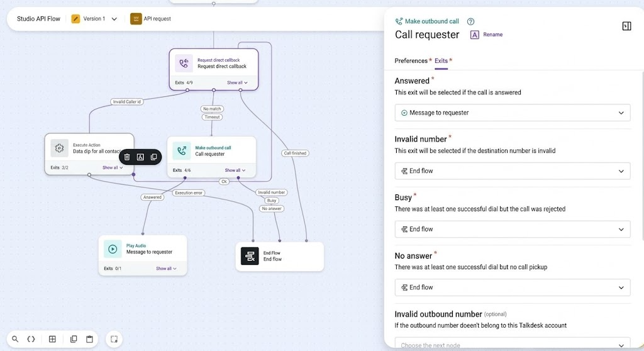Open the No answer exit dropdown

513,287
